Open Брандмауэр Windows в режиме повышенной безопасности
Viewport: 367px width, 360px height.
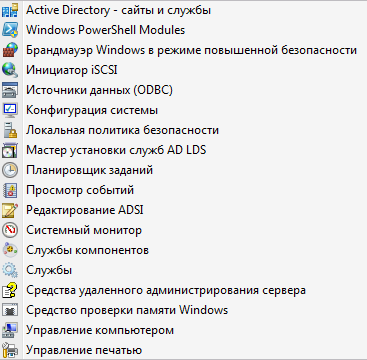191,50
